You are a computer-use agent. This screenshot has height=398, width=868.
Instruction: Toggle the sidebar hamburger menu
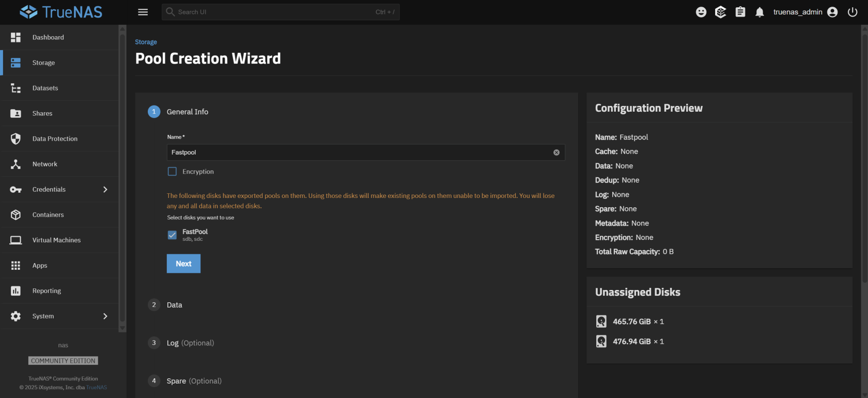(143, 12)
